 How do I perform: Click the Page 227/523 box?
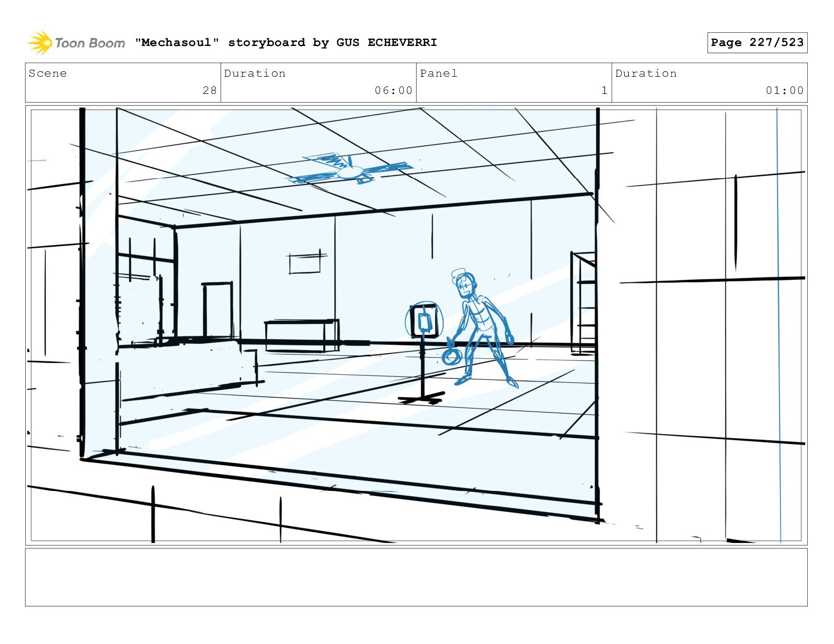click(757, 42)
